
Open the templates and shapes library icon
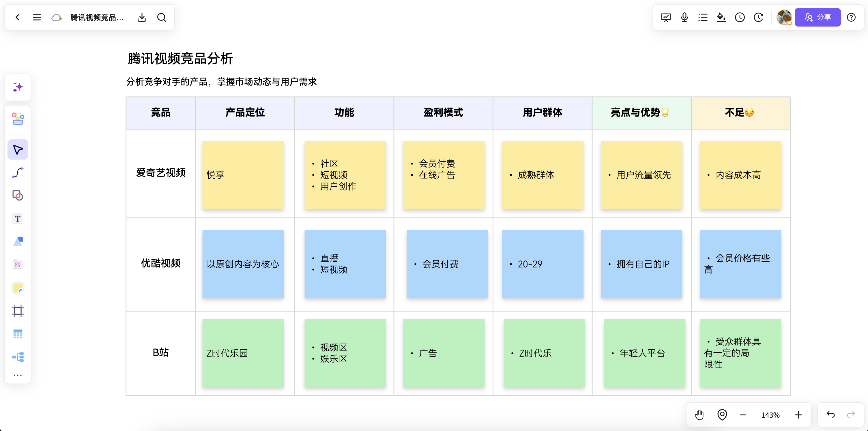click(x=18, y=119)
